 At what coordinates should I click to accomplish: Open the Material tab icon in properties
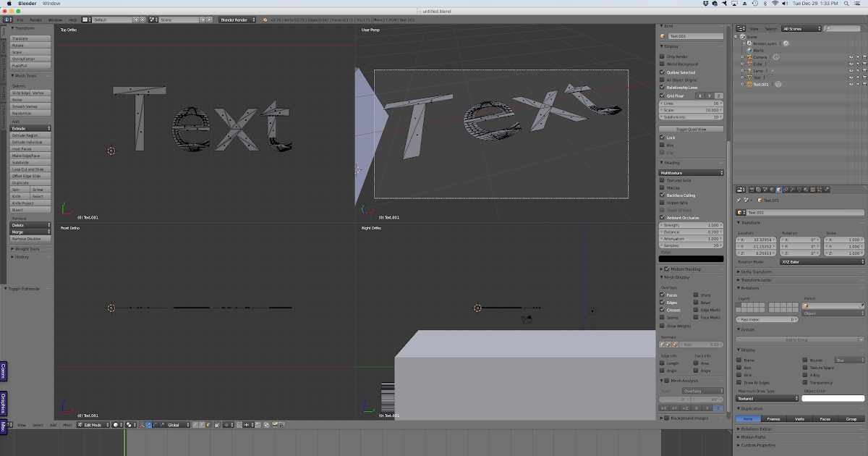point(806,190)
